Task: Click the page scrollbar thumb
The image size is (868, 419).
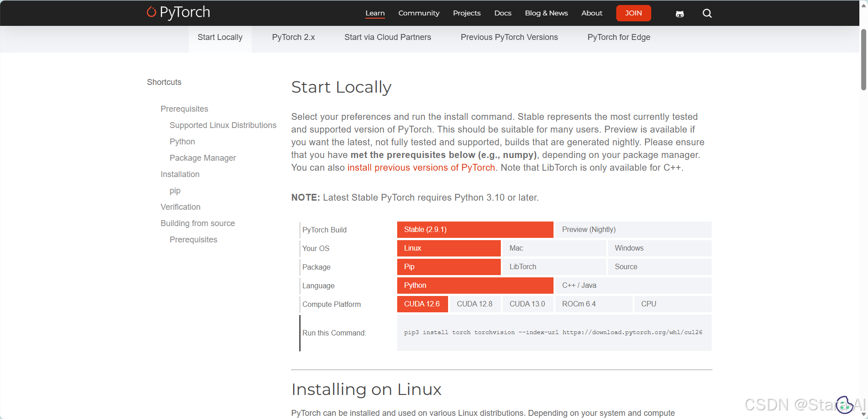Action: click(x=863, y=60)
